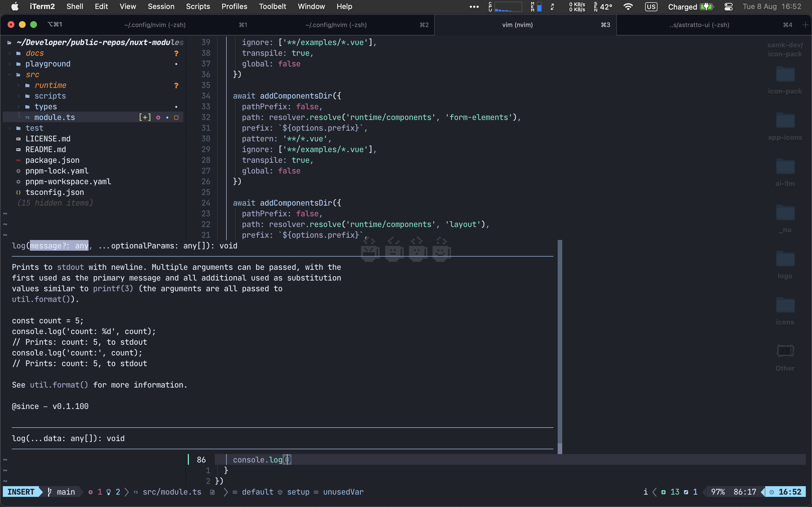Click the signature popup scrollbar
The height and width of the screenshot is (507, 812).
pyautogui.click(x=560, y=345)
